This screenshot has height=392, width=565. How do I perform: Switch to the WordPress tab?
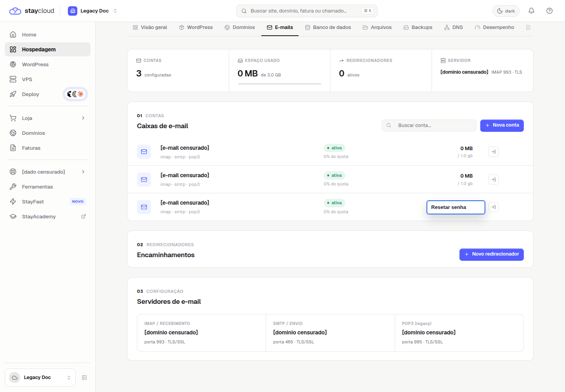point(196,27)
